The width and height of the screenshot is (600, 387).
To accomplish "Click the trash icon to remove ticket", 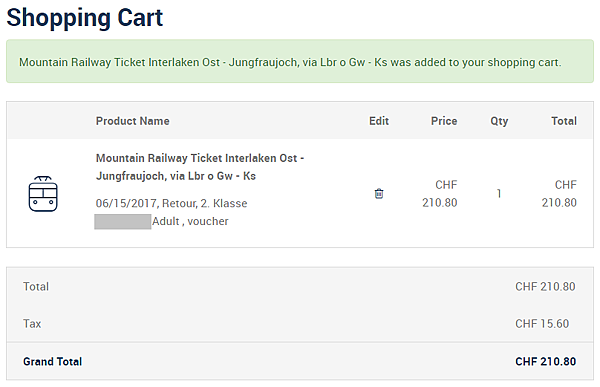I will coord(379,194).
